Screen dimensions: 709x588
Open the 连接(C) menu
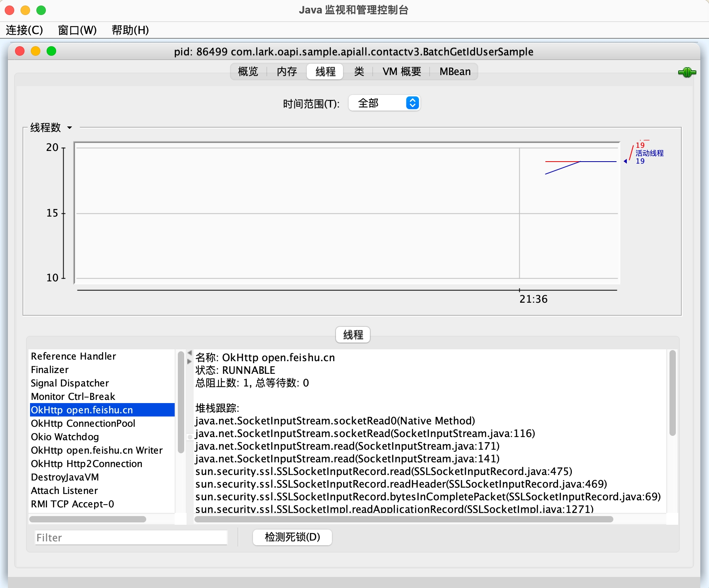click(25, 30)
